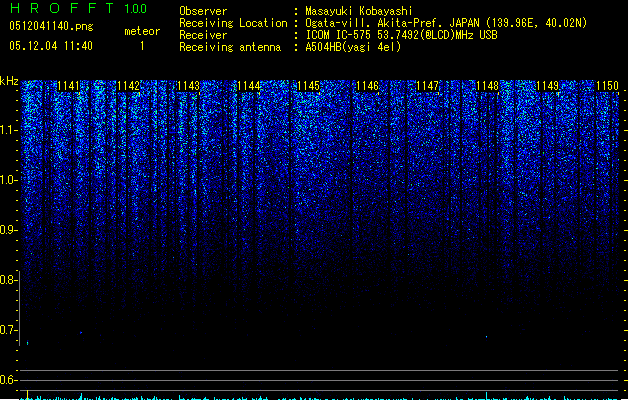Click the Observer field label
The image size is (629, 400).
pyautogui.click(x=203, y=11)
